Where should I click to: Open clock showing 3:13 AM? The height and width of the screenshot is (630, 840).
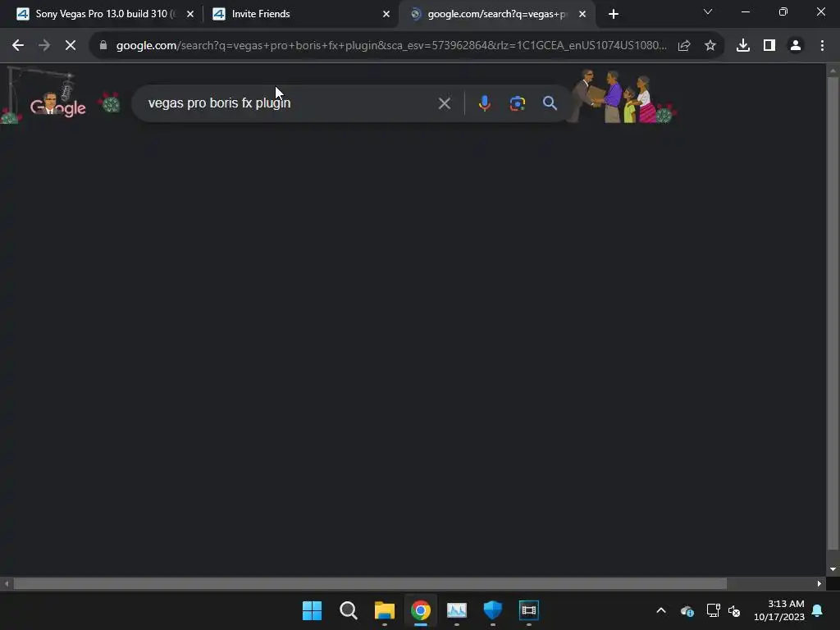pyautogui.click(x=779, y=610)
